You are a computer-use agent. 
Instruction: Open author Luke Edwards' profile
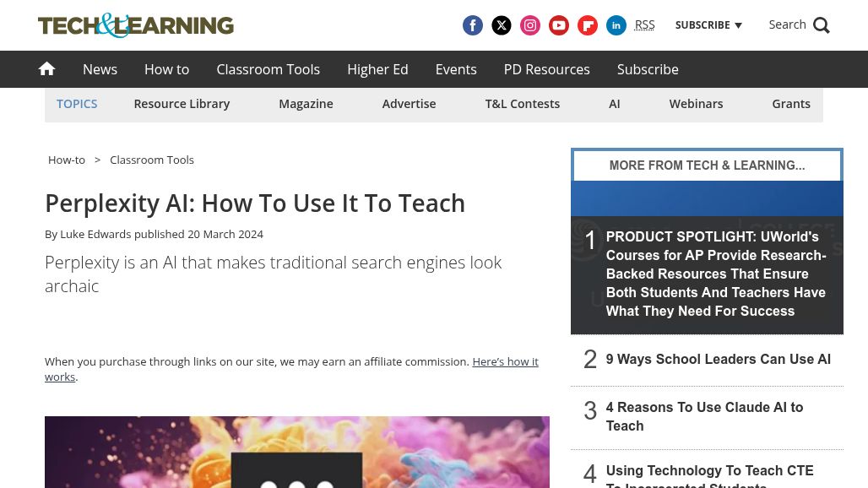pyautogui.click(x=95, y=234)
